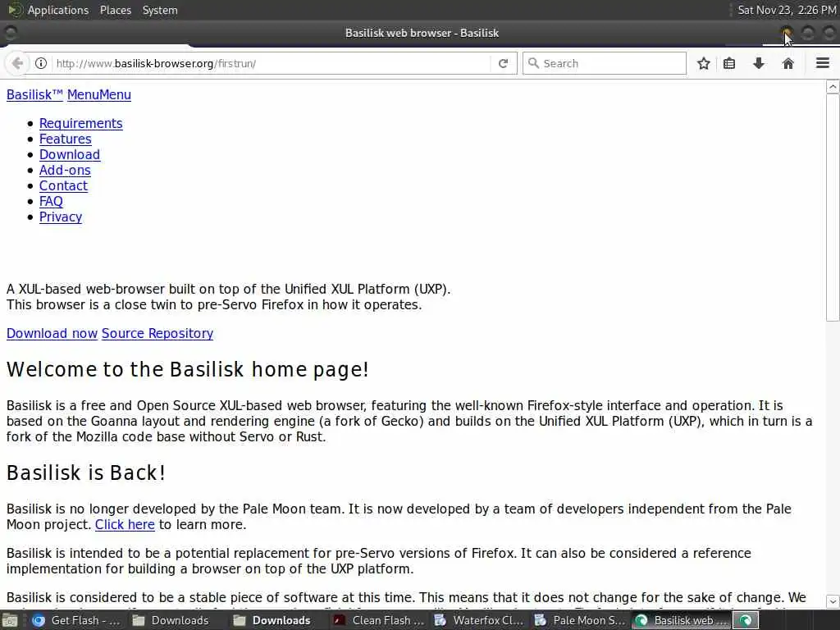This screenshot has width=840, height=630.
Task: Go to home page via house icon
Action: pyautogui.click(x=788, y=63)
